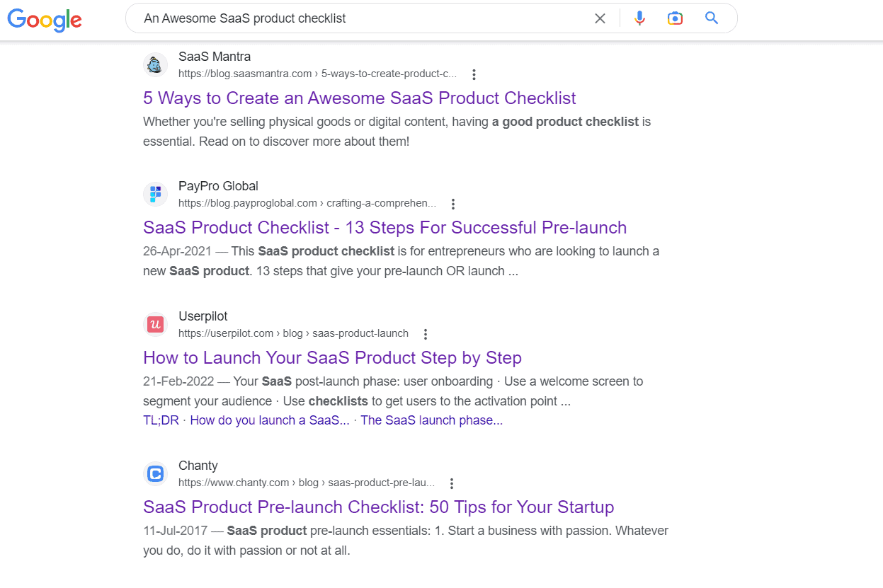Screen dimensions: 883x588
Task: Jump to the TL;DR sitelink
Action: point(161,420)
